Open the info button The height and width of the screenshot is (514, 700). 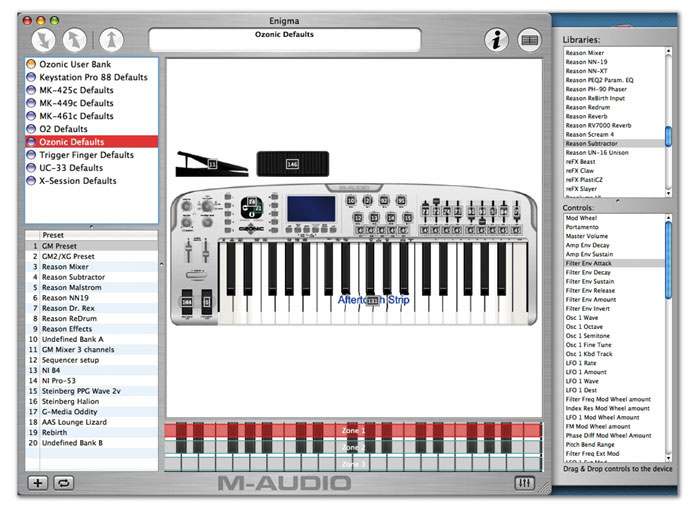pos(496,40)
